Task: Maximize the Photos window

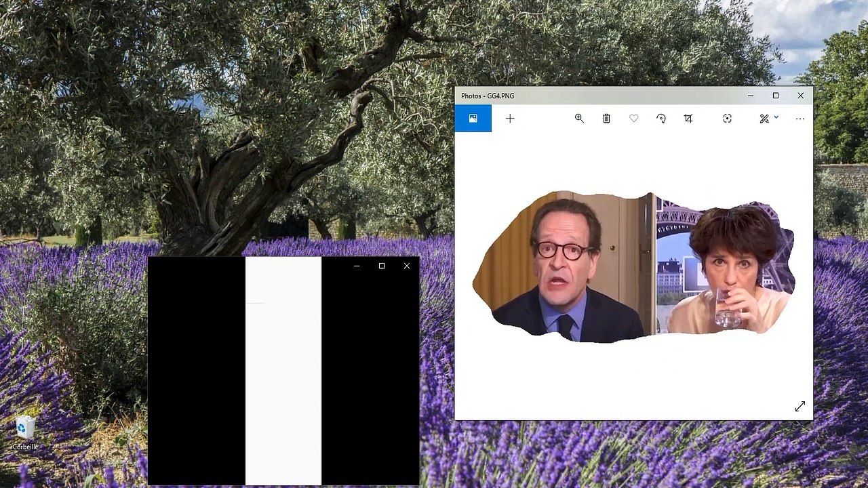Action: point(776,96)
